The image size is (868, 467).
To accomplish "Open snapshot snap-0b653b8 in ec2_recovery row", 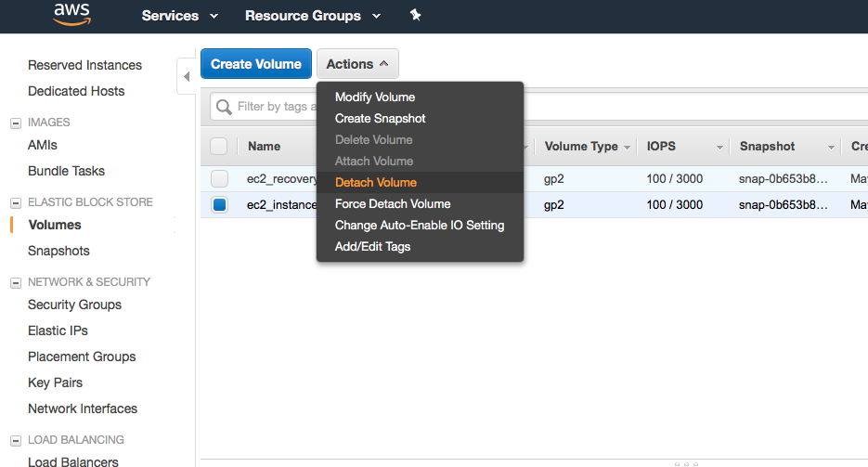I will [783, 178].
